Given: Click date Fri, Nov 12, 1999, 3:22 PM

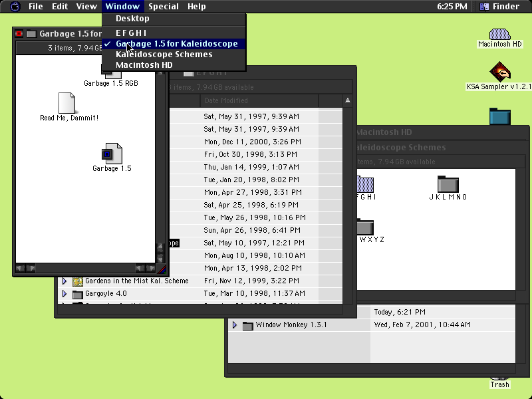Looking at the screenshot, I should [x=251, y=281].
